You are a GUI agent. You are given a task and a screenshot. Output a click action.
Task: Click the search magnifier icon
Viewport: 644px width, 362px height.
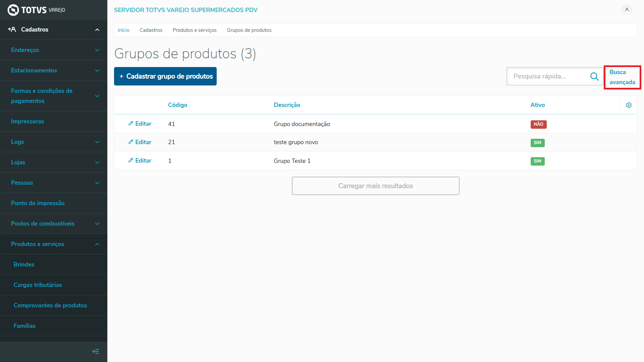pos(594,76)
